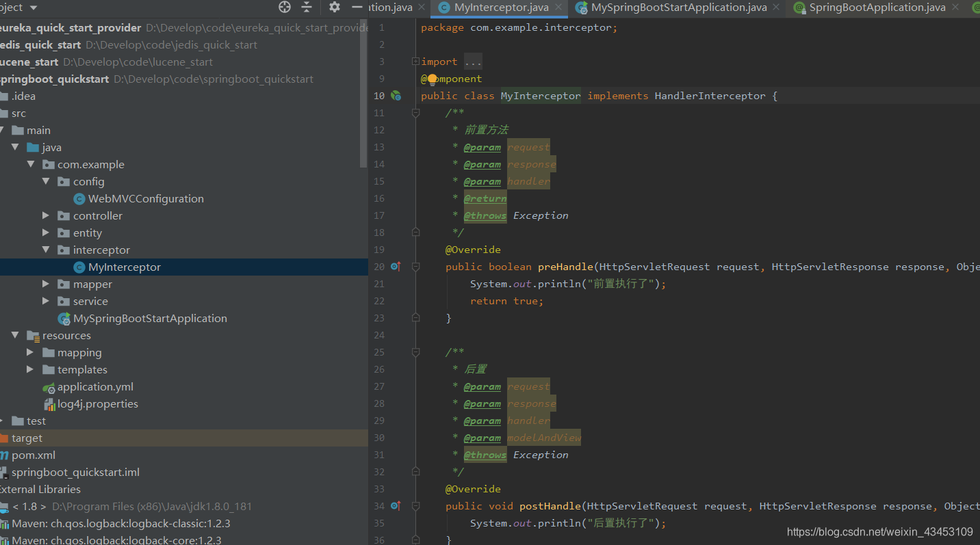Click the Spring bean gutter icon on line 10

[x=396, y=96]
